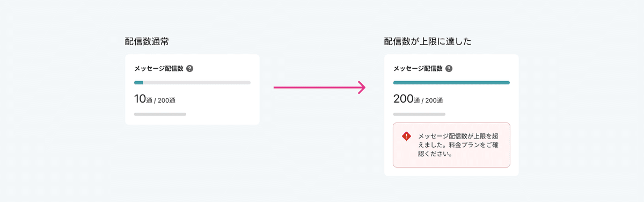Click the small teal filled segment of left bar

(138, 83)
